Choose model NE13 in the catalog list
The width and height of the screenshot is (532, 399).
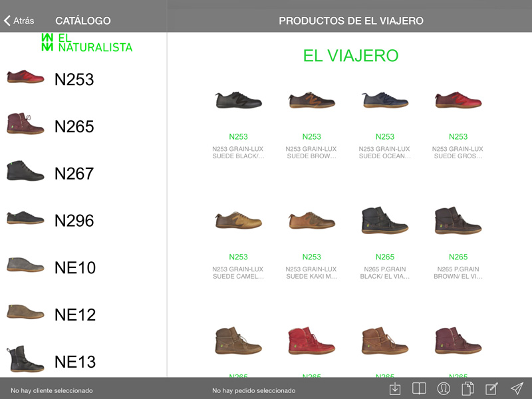pyautogui.click(x=75, y=362)
